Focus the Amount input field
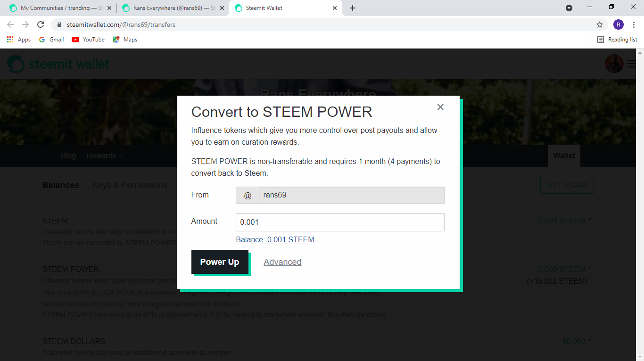This screenshot has height=361, width=644. click(x=340, y=222)
